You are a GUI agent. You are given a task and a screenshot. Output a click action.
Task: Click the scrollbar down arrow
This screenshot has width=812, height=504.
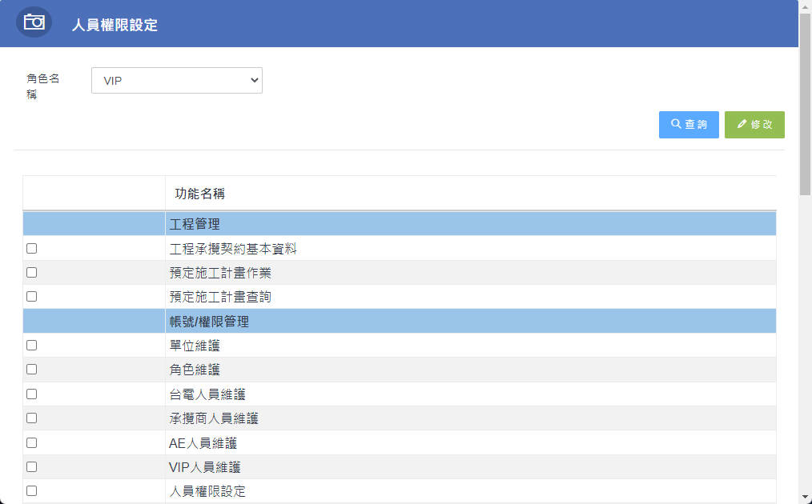pyautogui.click(x=805, y=498)
